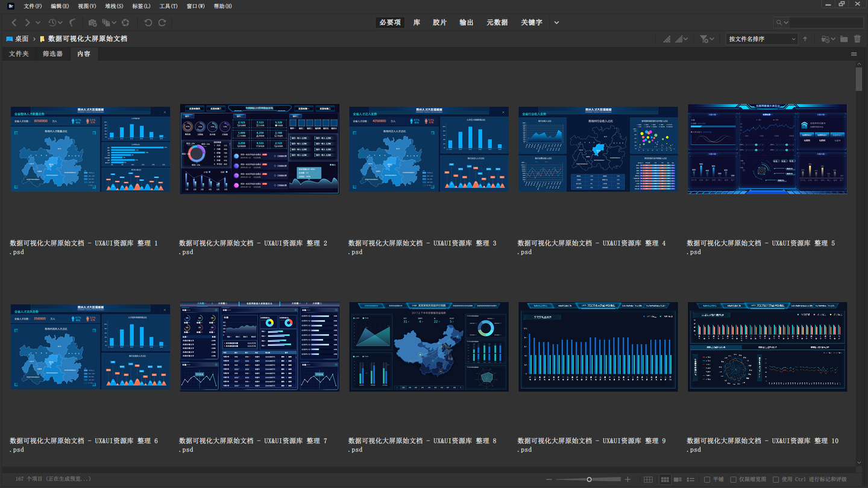Viewport: 868px width, 488px height.
Task: Rotate 90° counterclockwise
Action: point(148,23)
